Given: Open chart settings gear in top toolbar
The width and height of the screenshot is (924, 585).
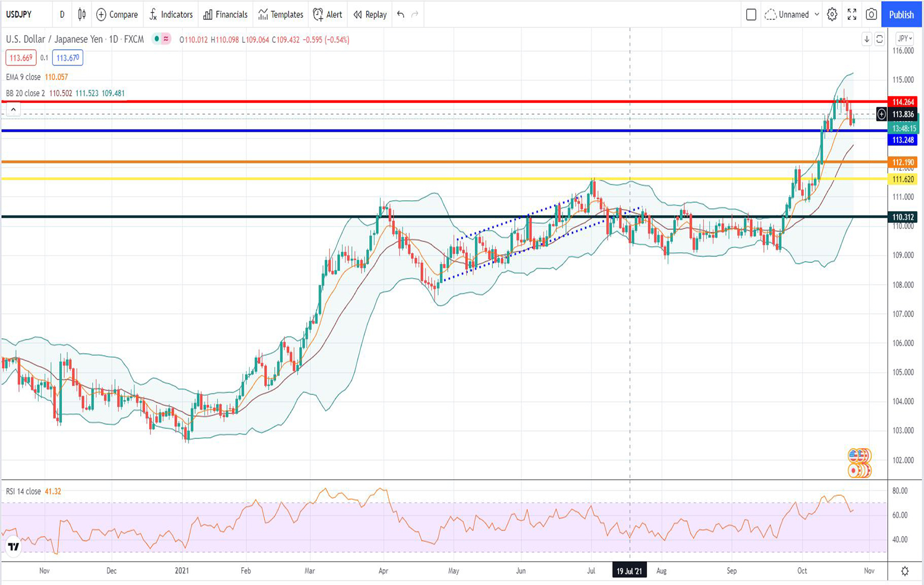Looking at the screenshot, I should [x=832, y=14].
